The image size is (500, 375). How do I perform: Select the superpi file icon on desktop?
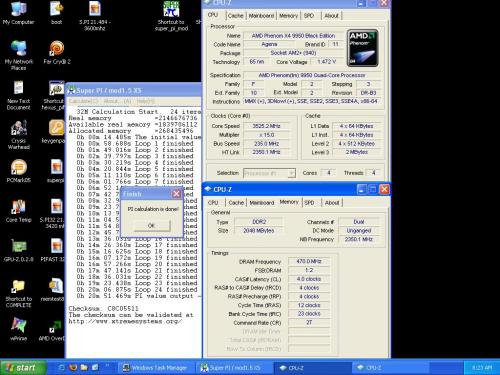click(x=56, y=171)
